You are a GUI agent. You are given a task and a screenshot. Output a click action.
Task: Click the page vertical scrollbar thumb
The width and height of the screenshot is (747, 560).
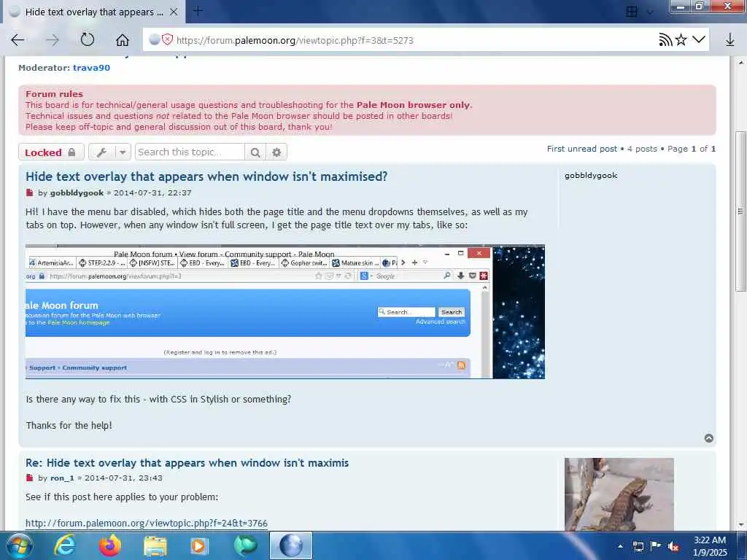click(740, 211)
